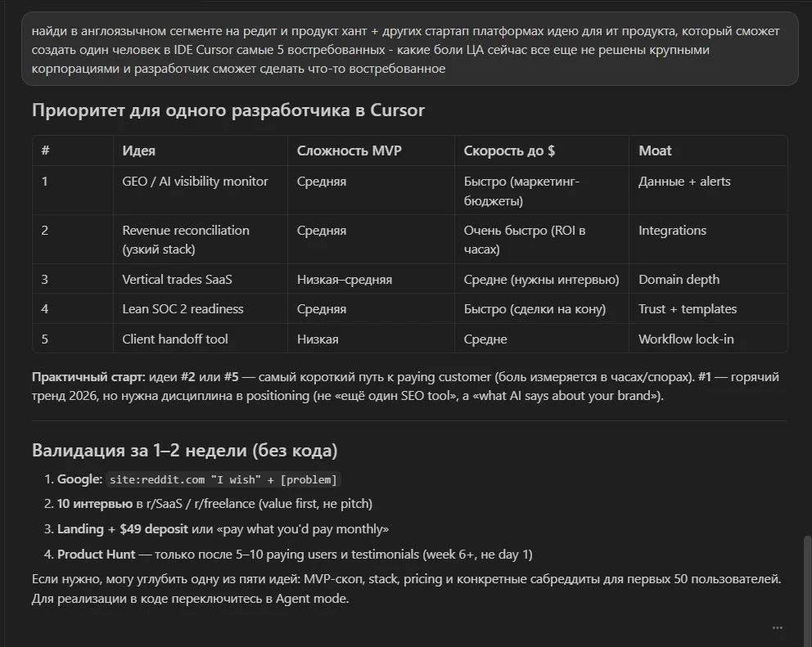Image resolution: width=812 pixels, height=647 pixels.
Task: Select the 'Revenue reconciliation' table cell
Action: click(200, 240)
